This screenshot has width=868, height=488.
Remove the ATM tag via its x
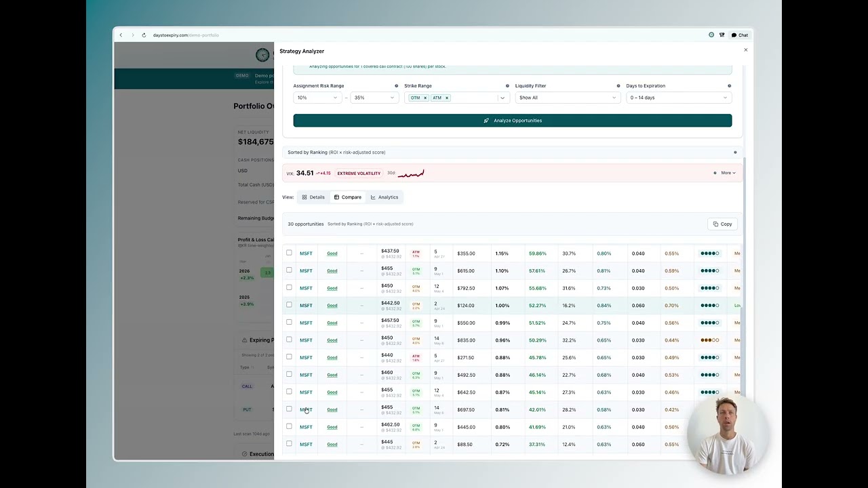pyautogui.click(x=446, y=98)
